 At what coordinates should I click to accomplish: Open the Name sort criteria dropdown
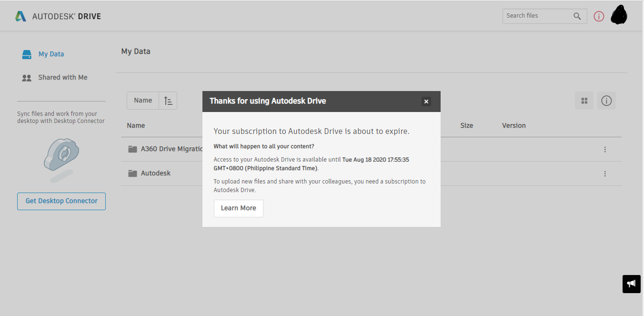[142, 101]
